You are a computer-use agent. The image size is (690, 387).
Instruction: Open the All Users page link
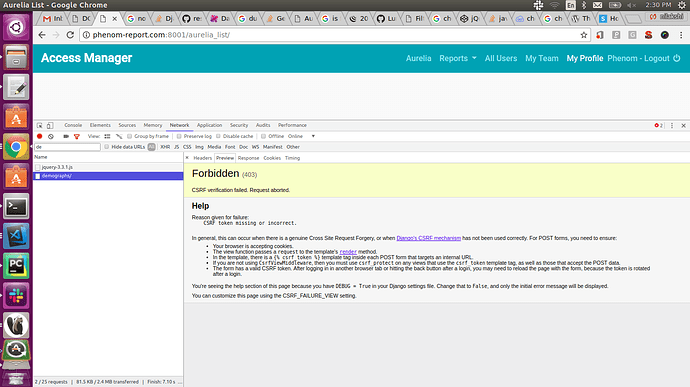[501, 58]
